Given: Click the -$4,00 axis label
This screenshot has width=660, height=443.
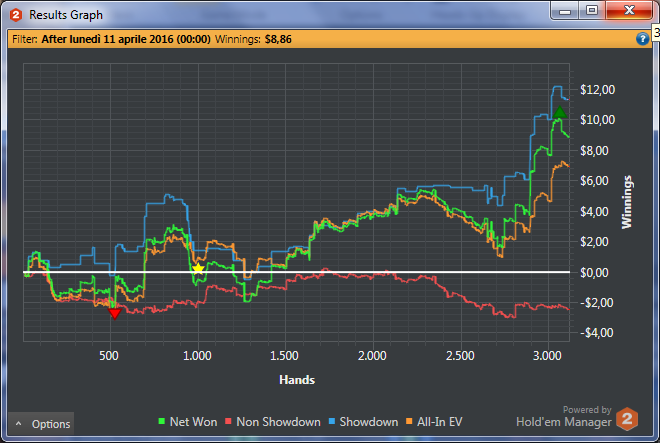Looking at the screenshot, I should click(597, 333).
